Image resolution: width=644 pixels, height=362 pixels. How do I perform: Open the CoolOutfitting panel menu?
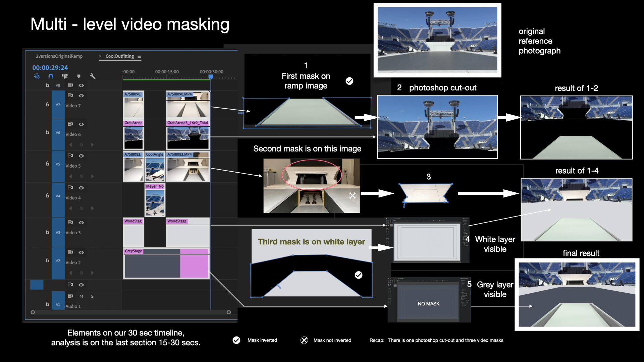coord(139,56)
